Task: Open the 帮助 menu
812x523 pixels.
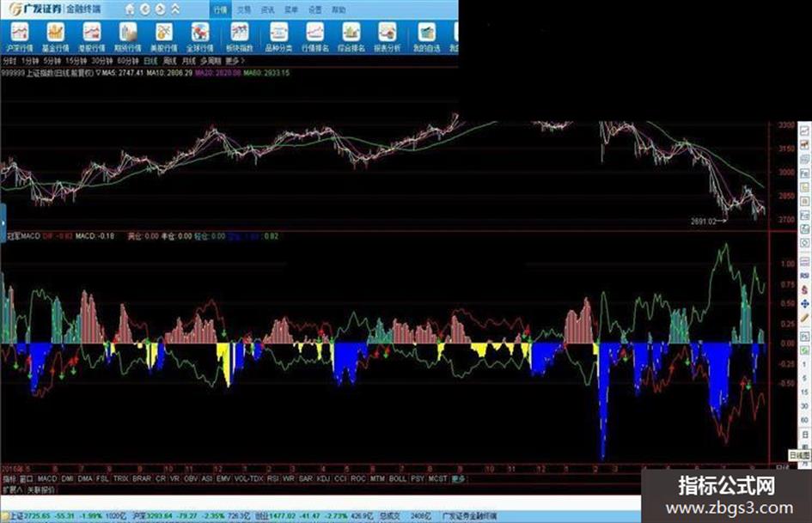Action: point(339,9)
